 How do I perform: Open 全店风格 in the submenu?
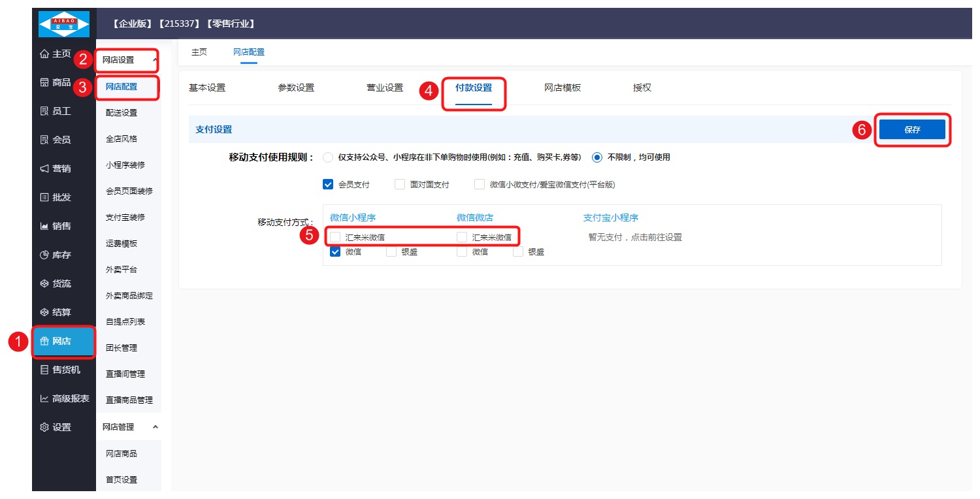pos(122,138)
